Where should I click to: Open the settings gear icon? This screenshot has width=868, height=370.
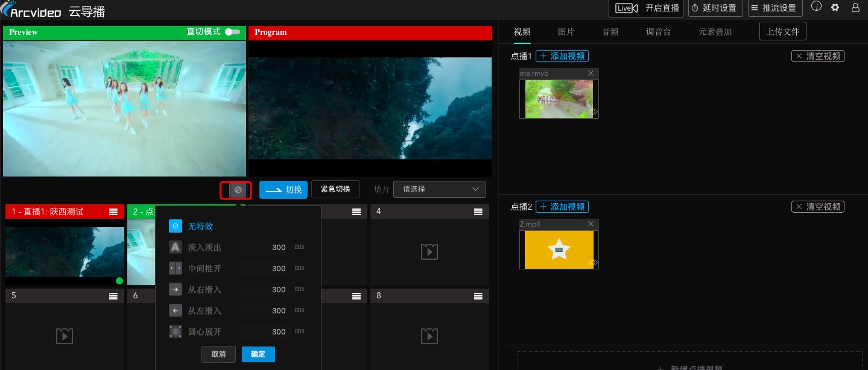[835, 8]
